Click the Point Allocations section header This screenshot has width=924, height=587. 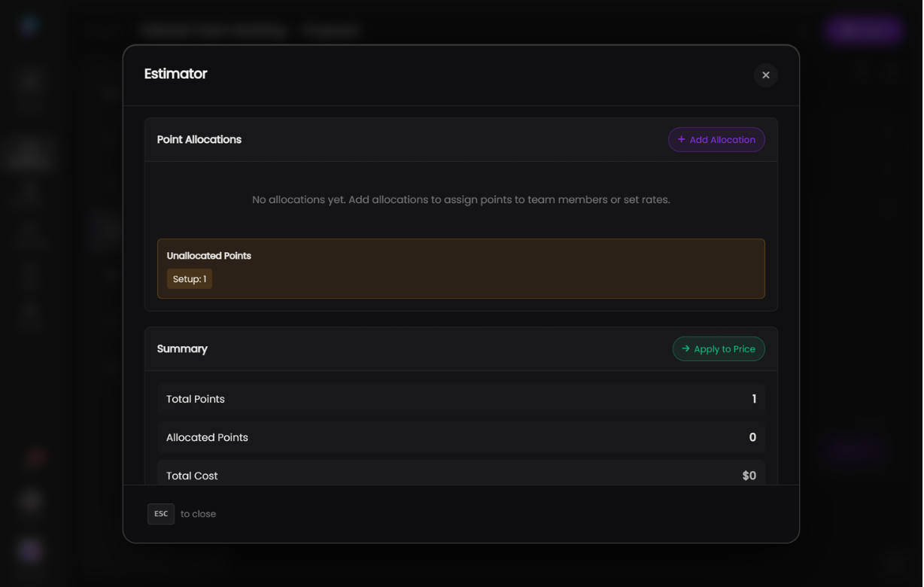pyautogui.click(x=199, y=139)
